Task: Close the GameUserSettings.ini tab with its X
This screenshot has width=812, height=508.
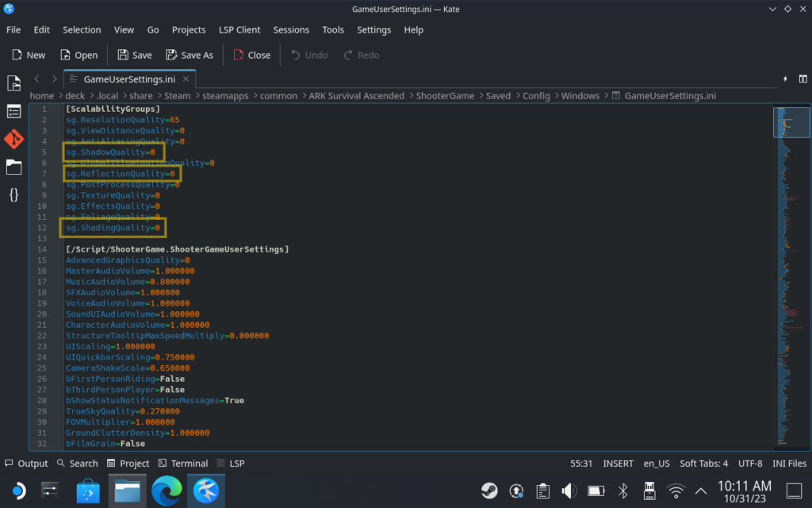Action: tap(186, 79)
